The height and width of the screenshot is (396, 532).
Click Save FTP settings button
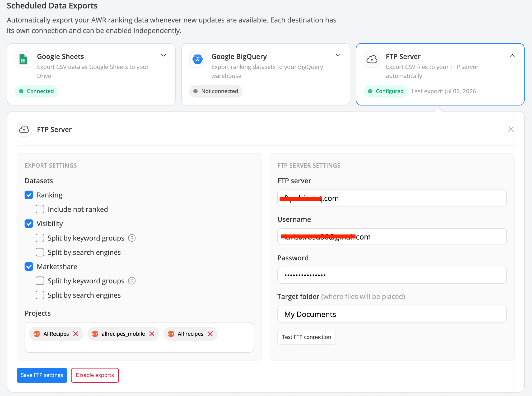coord(42,375)
